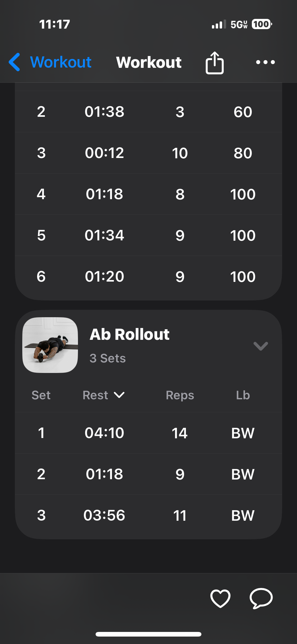Tap the share icon in the header
This screenshot has height=644, width=297.
[x=214, y=63]
